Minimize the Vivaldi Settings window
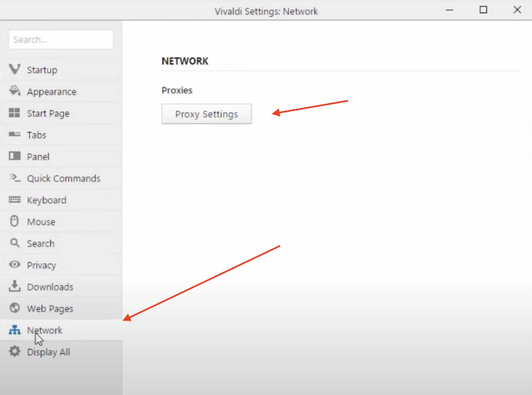Screen dimensions: 532x395 449,10
